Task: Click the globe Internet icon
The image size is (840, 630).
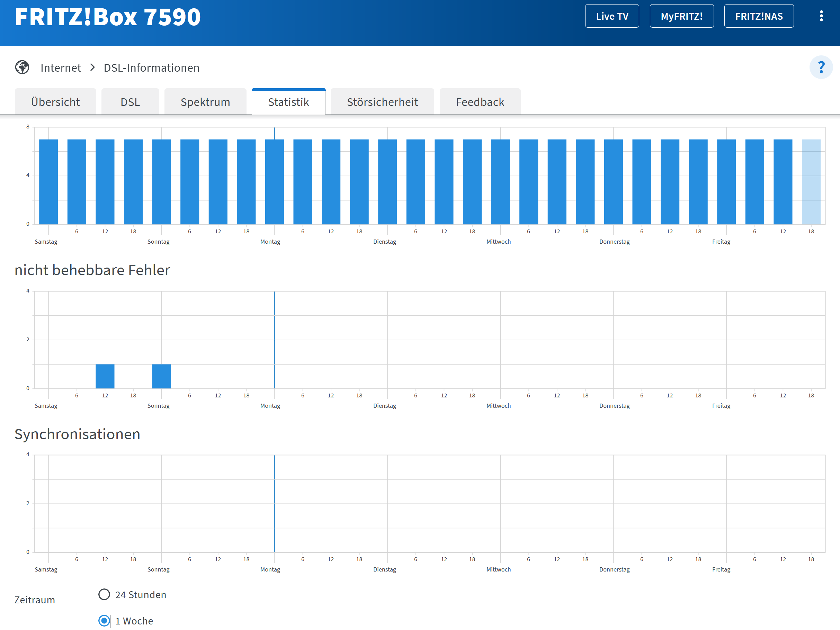Action: (22, 67)
